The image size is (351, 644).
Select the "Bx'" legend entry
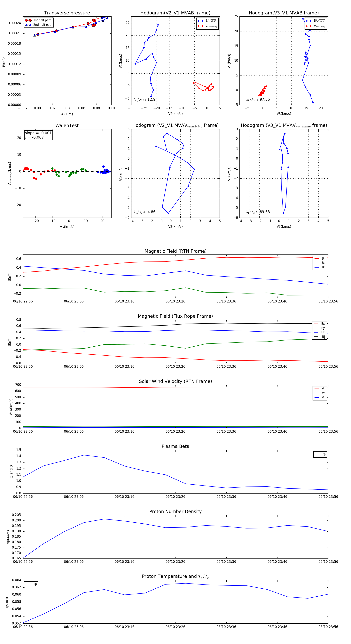pos(320,324)
